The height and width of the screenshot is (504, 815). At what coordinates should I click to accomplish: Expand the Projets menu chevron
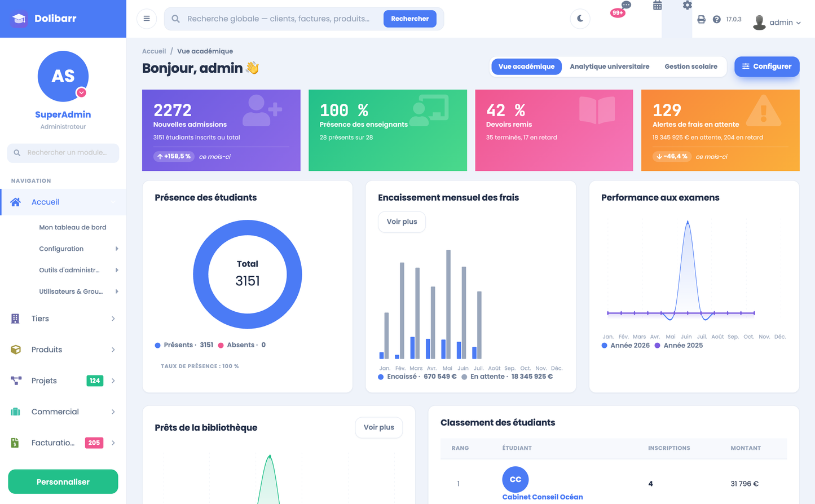113,381
